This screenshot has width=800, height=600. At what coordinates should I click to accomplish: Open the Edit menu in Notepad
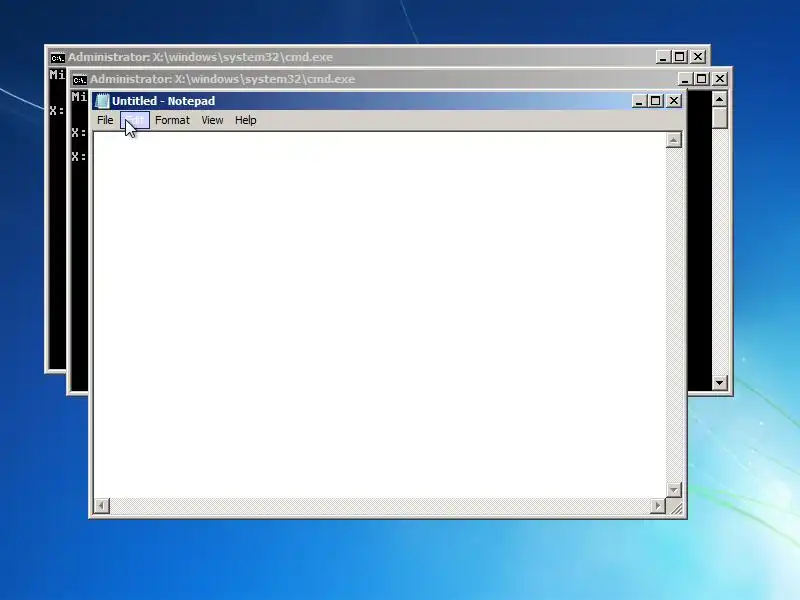pyautogui.click(x=135, y=120)
